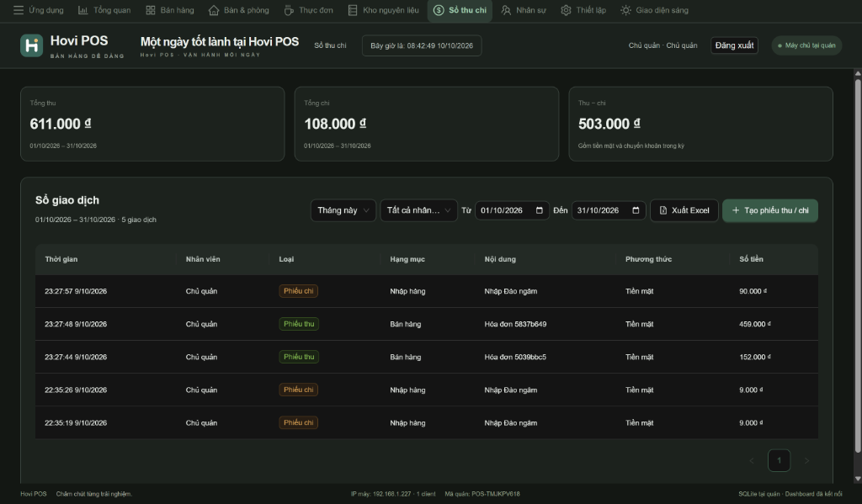This screenshot has width=862, height=504.
Task: Click the Xuất Excel button
Action: point(684,210)
